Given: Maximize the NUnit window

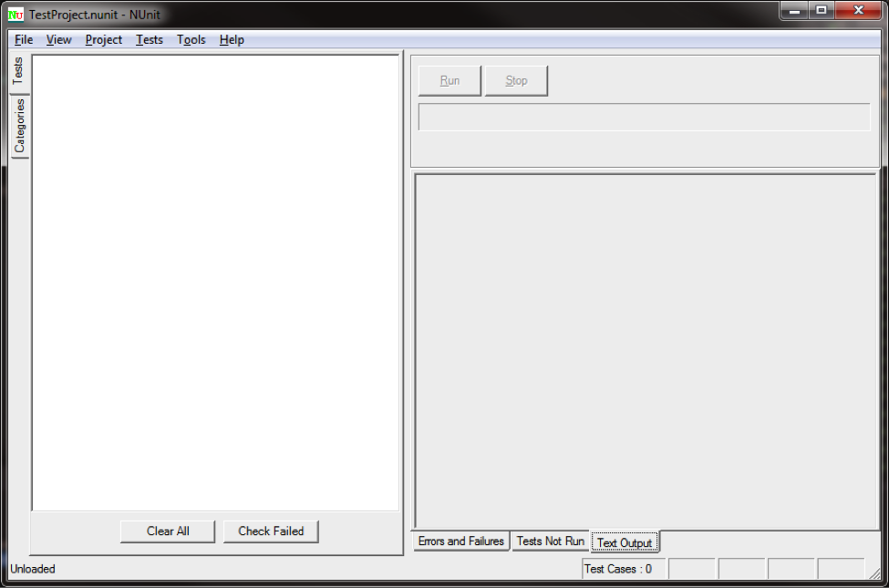Looking at the screenshot, I should tap(822, 11).
